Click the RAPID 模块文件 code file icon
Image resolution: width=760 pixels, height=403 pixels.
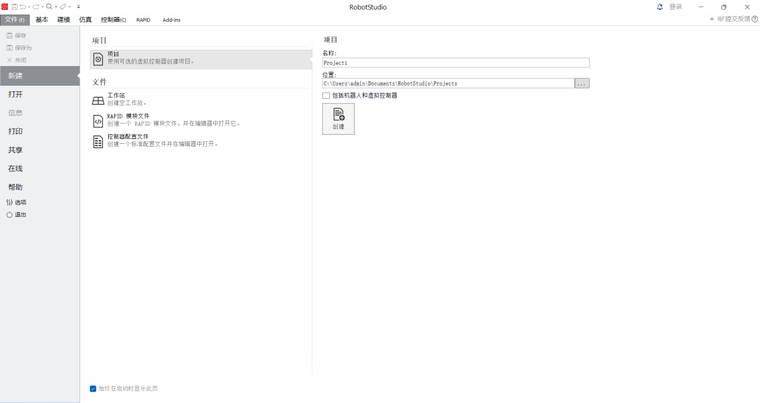pos(98,121)
